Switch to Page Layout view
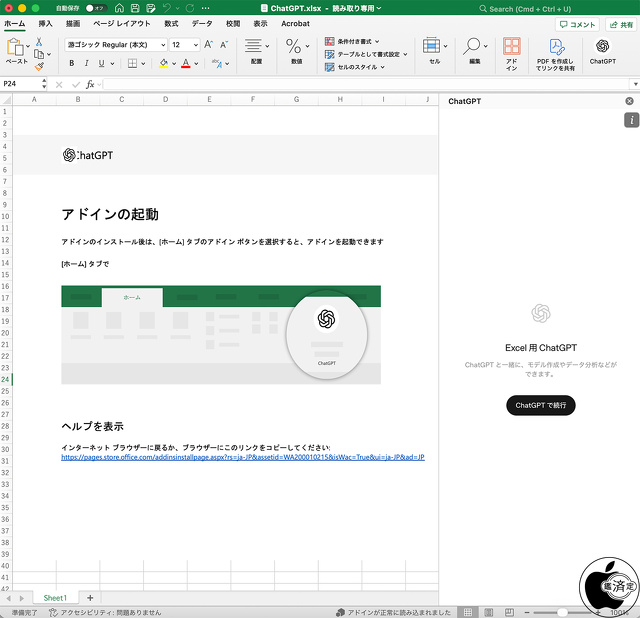The image size is (640, 618). click(x=489, y=612)
